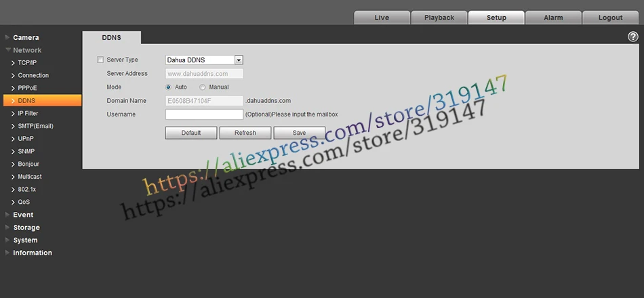Switch to the Live tab
The image size is (644, 298).
point(382,18)
